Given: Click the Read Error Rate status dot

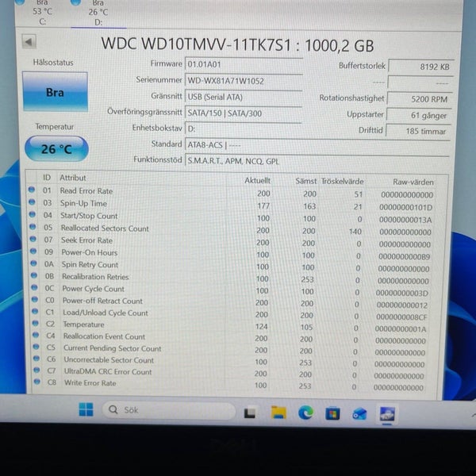Looking at the screenshot, I should (32, 190).
